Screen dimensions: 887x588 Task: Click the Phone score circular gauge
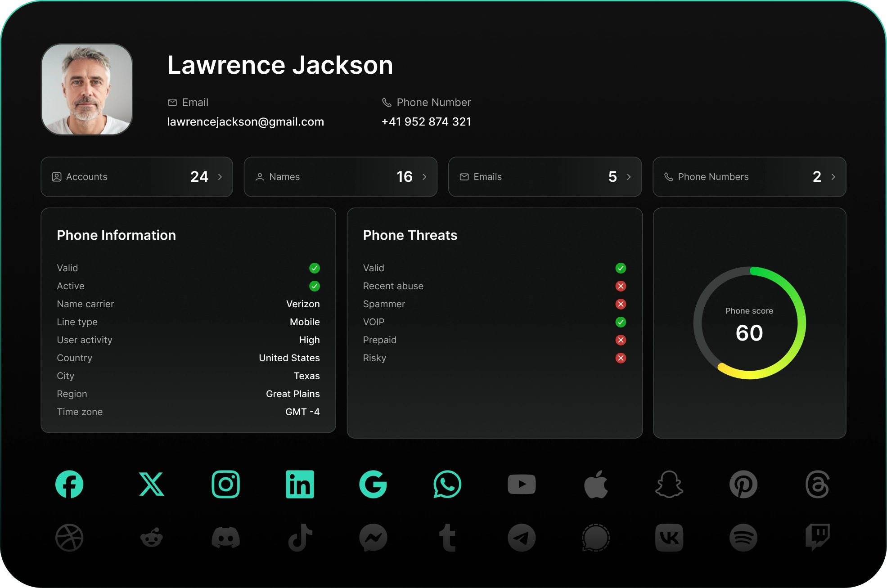(x=749, y=323)
